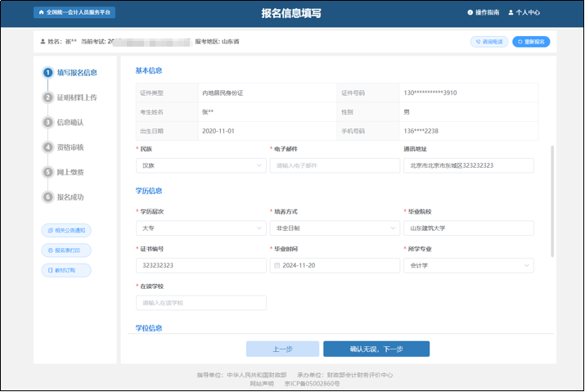Click 确认无误，下一步 button
The image size is (585, 392).
376,349
